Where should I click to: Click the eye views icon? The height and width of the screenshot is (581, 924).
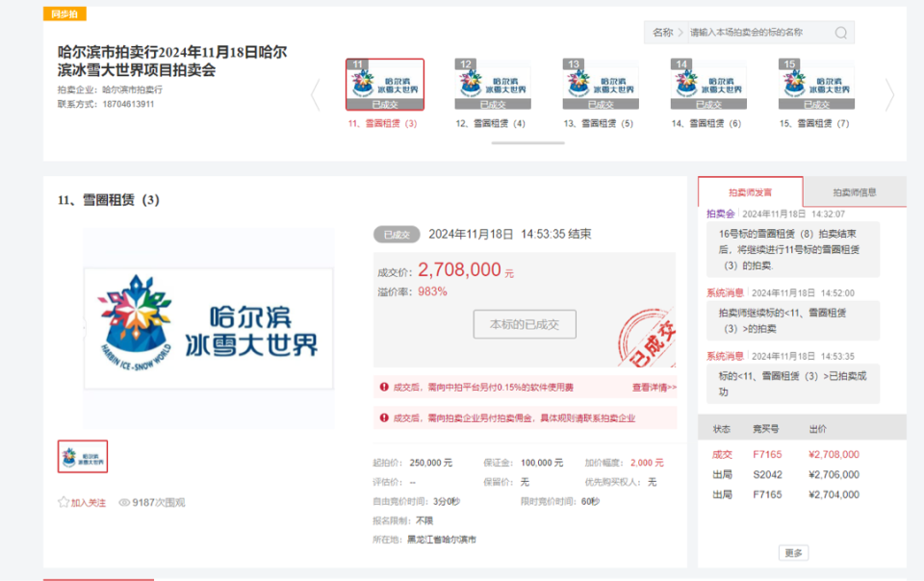tap(124, 503)
